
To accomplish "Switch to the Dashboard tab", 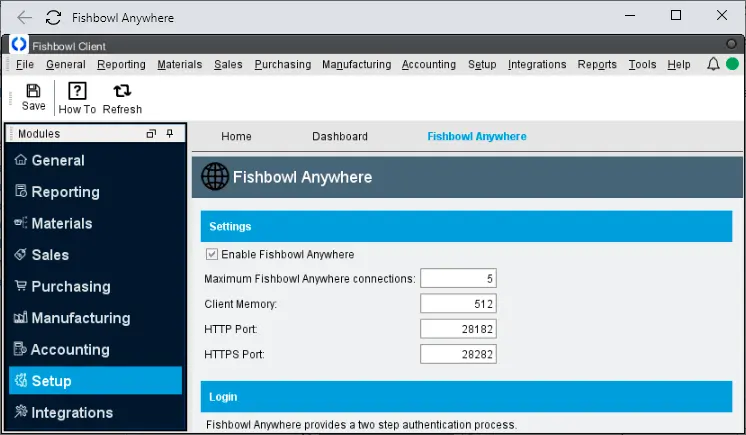I will (340, 136).
